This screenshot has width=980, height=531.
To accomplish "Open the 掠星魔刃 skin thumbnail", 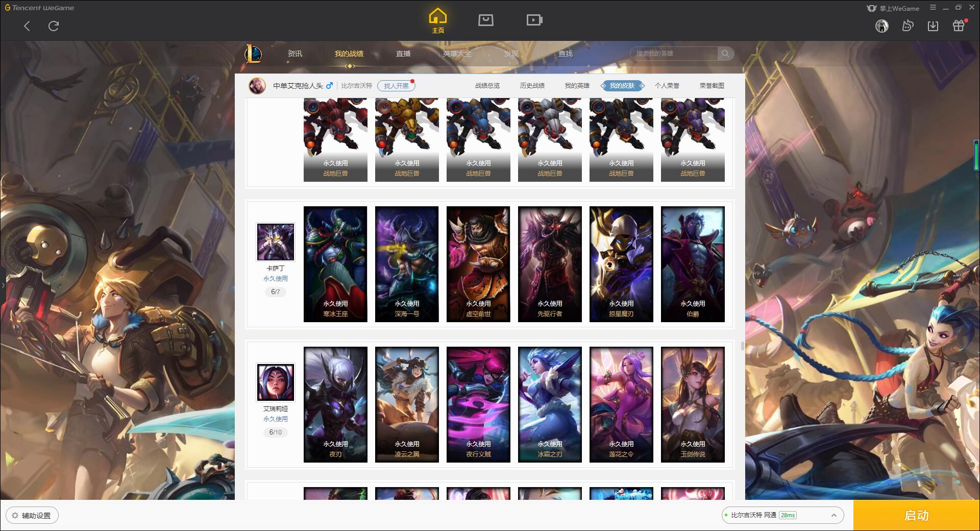I will [x=621, y=264].
